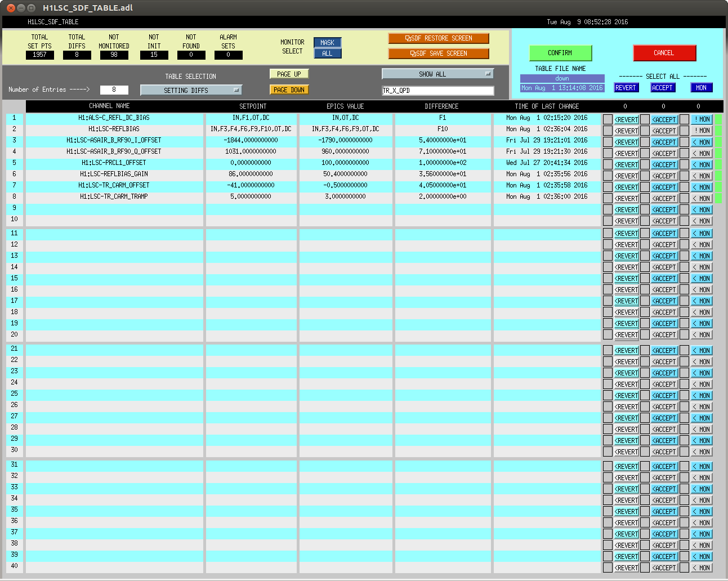Accept H1:LSC-REFLBIAS_GAIN in row 6

664,176
